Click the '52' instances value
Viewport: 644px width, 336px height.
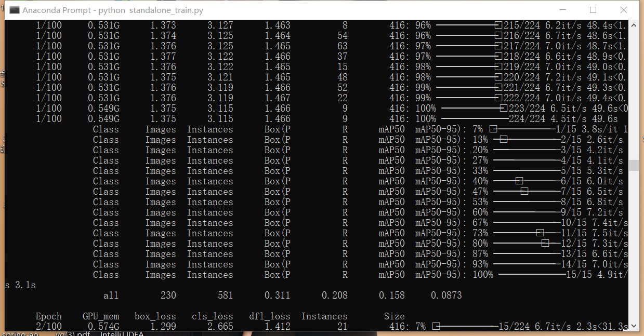tap(343, 88)
